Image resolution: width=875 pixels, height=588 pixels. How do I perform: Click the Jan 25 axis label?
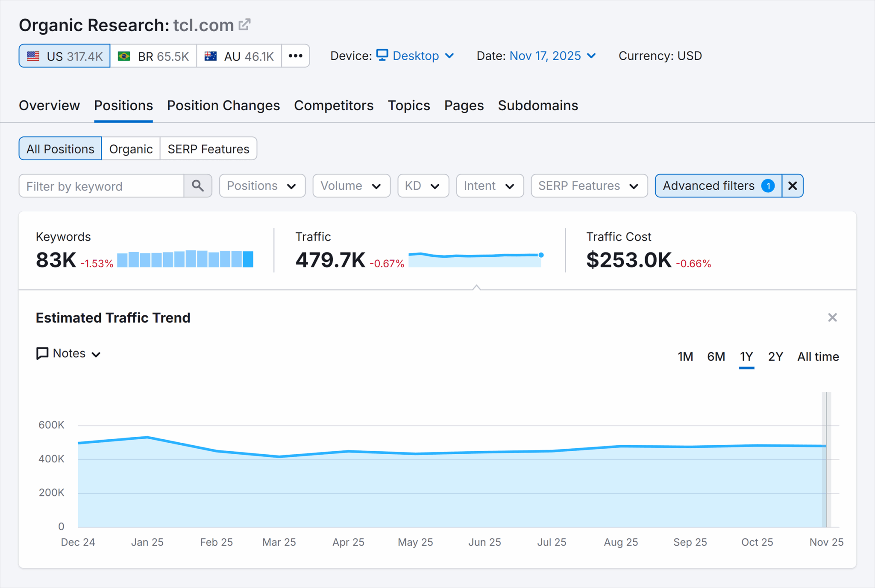coord(147,542)
